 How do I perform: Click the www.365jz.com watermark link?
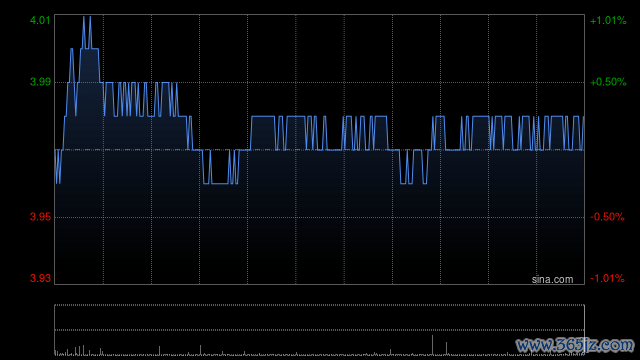pyautogui.click(x=575, y=345)
